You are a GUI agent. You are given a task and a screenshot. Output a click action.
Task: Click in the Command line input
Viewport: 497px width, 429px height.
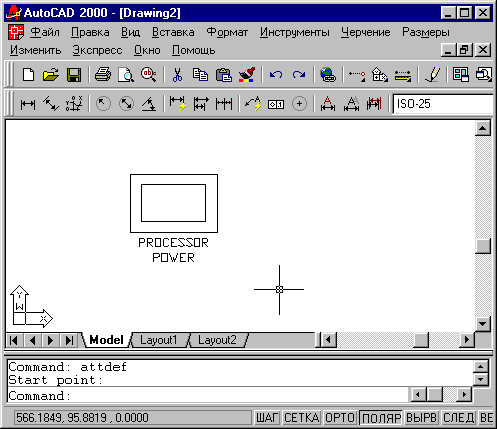coord(207,396)
